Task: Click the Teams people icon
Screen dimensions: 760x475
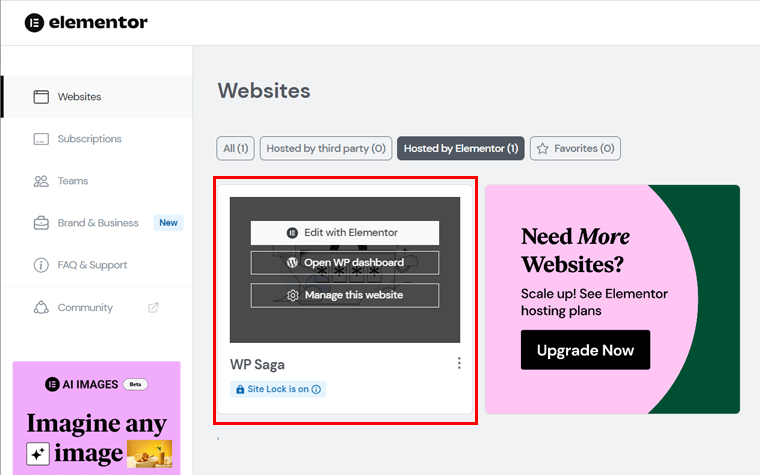Action: point(41,181)
